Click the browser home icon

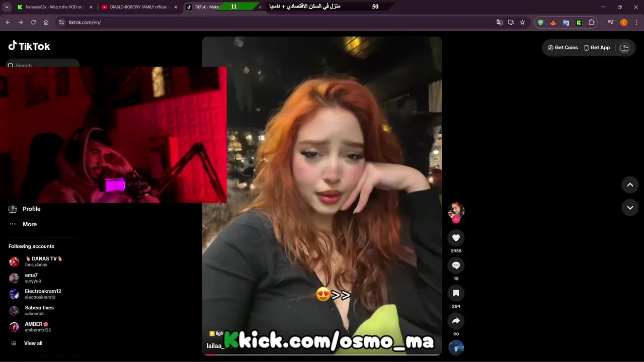click(46, 23)
